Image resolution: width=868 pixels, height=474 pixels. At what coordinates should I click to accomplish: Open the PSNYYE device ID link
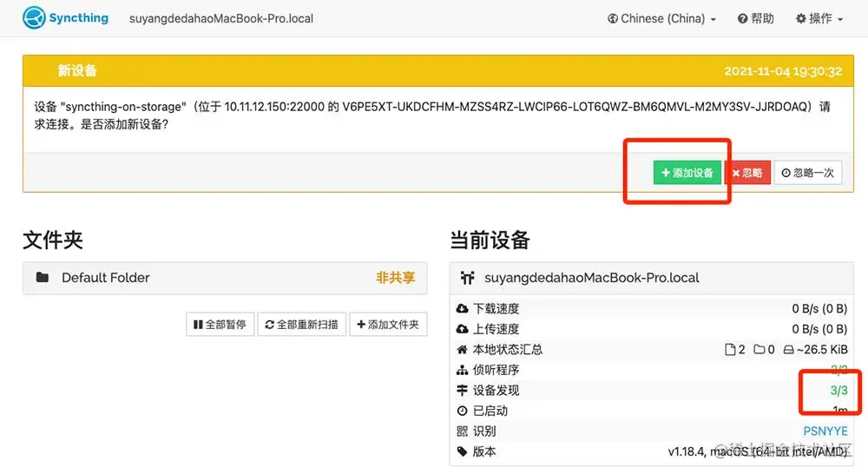point(825,431)
